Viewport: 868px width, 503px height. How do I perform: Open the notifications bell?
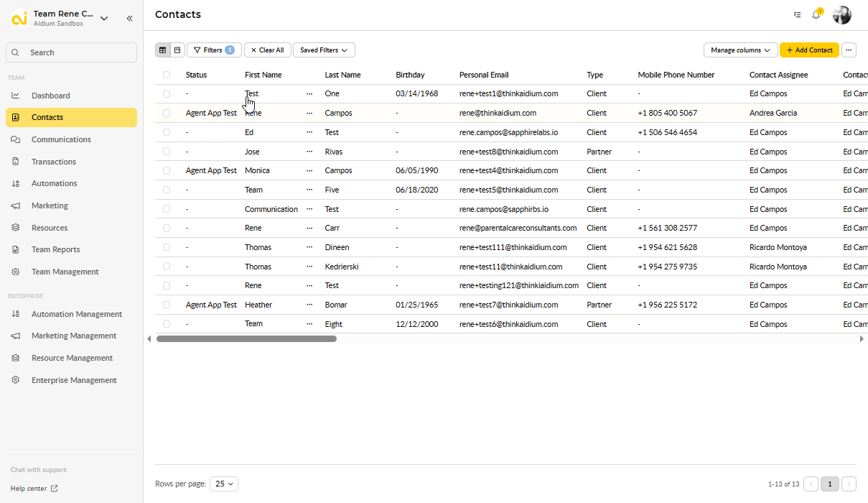click(x=816, y=15)
